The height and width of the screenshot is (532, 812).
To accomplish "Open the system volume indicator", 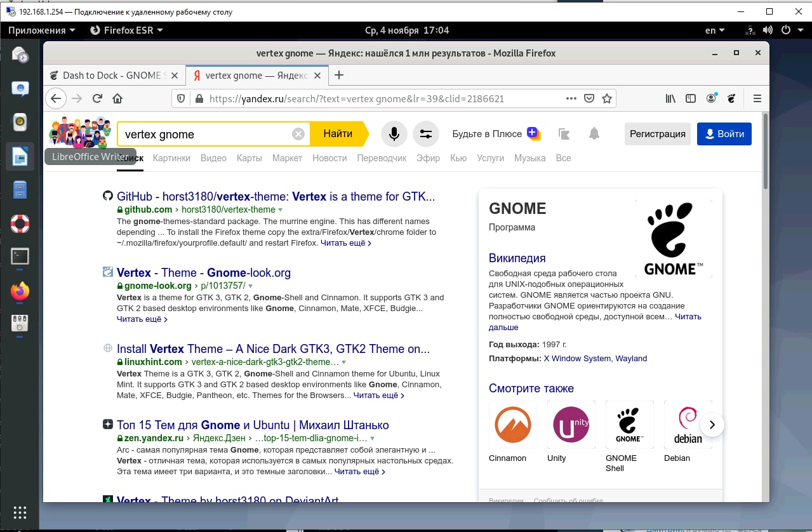I will (768, 30).
